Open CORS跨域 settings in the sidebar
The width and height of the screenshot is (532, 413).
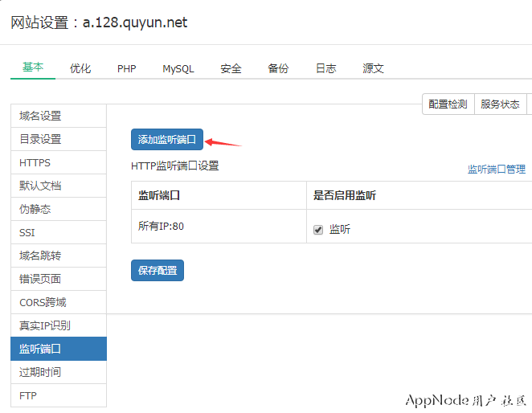[43, 302]
